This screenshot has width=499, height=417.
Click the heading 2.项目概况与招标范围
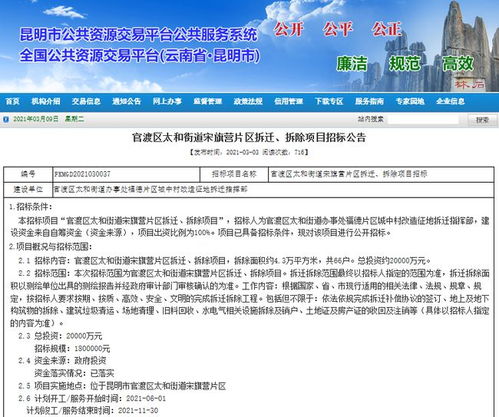(51, 247)
